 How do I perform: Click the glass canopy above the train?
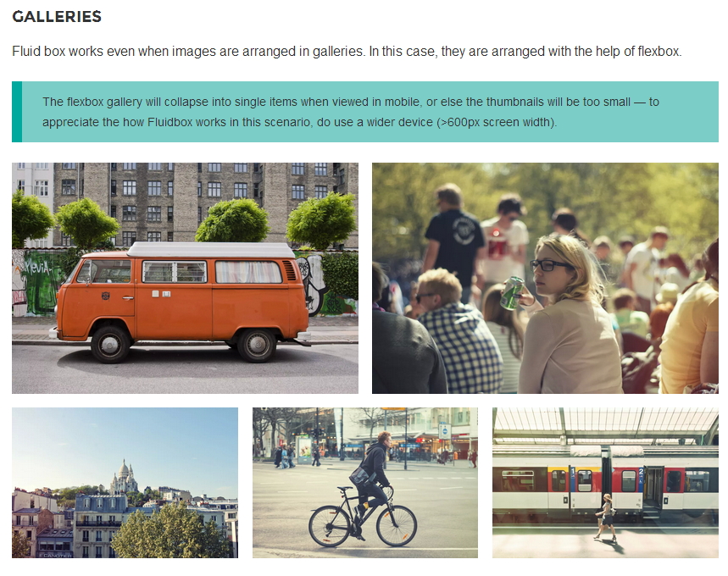605,424
